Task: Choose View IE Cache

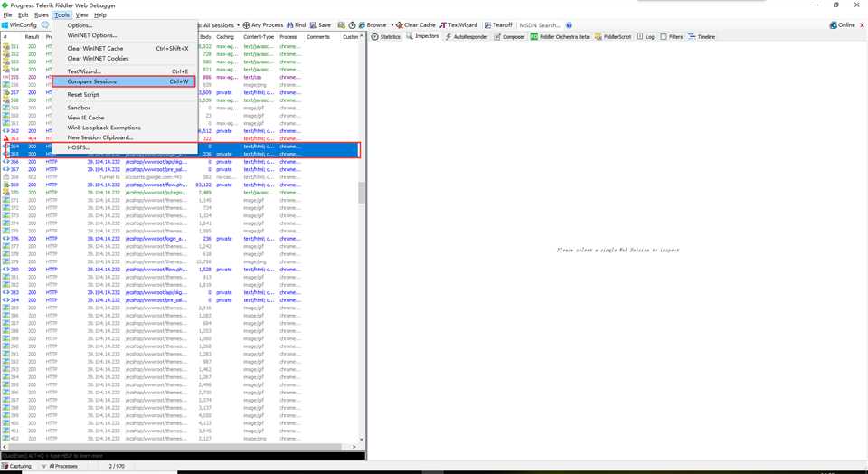Action: point(125,118)
